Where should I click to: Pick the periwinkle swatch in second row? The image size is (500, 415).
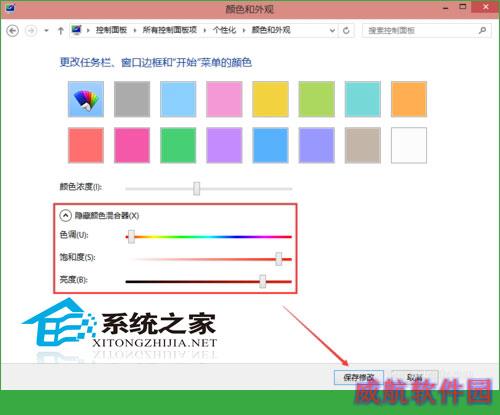coord(317,145)
